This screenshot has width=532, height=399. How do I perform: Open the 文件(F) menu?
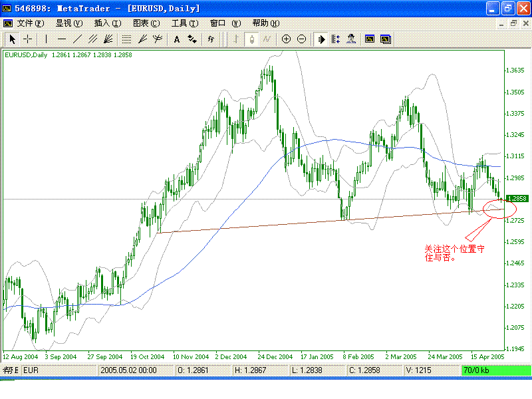click(x=31, y=23)
